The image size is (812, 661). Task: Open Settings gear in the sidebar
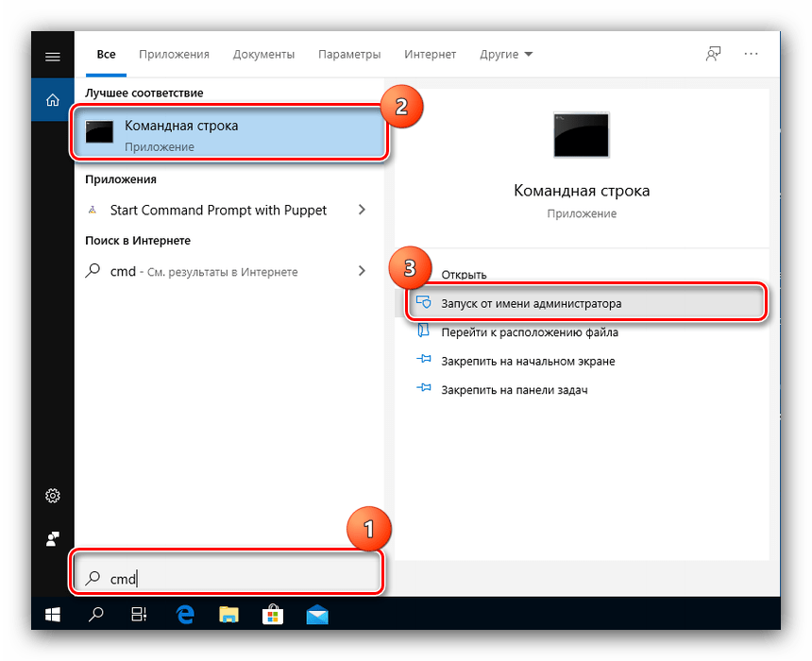pyautogui.click(x=52, y=496)
